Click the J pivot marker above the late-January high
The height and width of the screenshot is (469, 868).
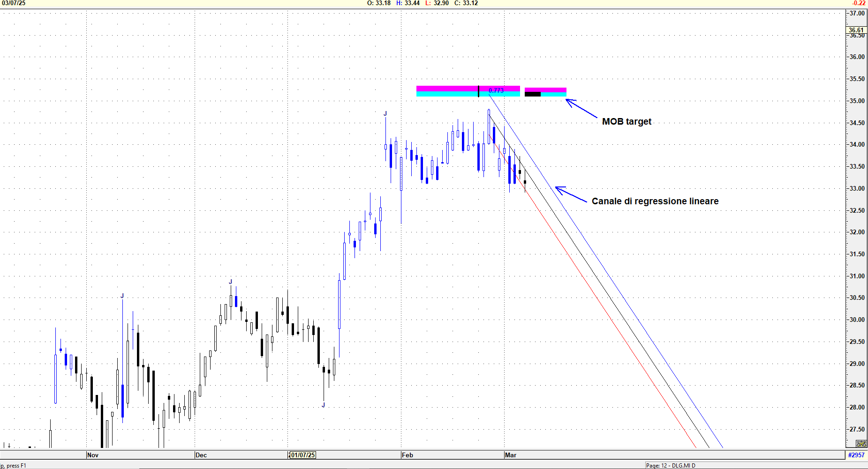(x=385, y=113)
